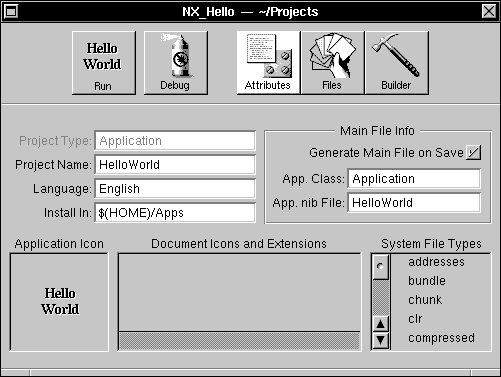Click the Document Icons and Extensions area
The width and height of the screenshot is (501, 377).
[x=239, y=292]
